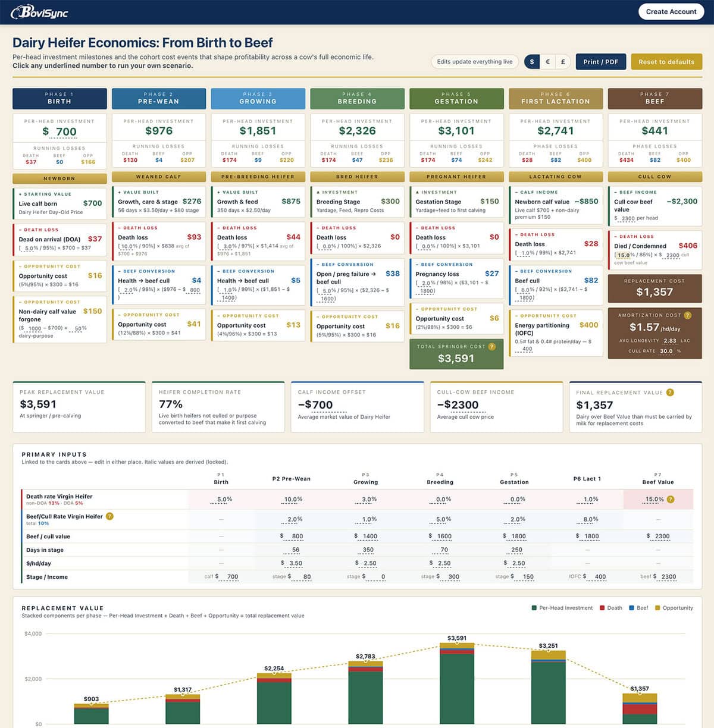Select the Phase 1 Birth header

(x=59, y=98)
